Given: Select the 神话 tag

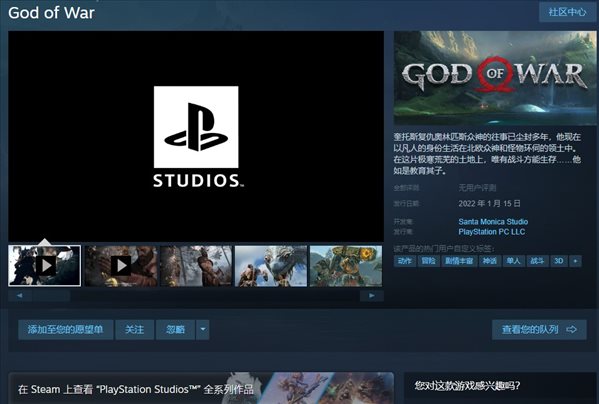Looking at the screenshot, I should coord(490,261).
